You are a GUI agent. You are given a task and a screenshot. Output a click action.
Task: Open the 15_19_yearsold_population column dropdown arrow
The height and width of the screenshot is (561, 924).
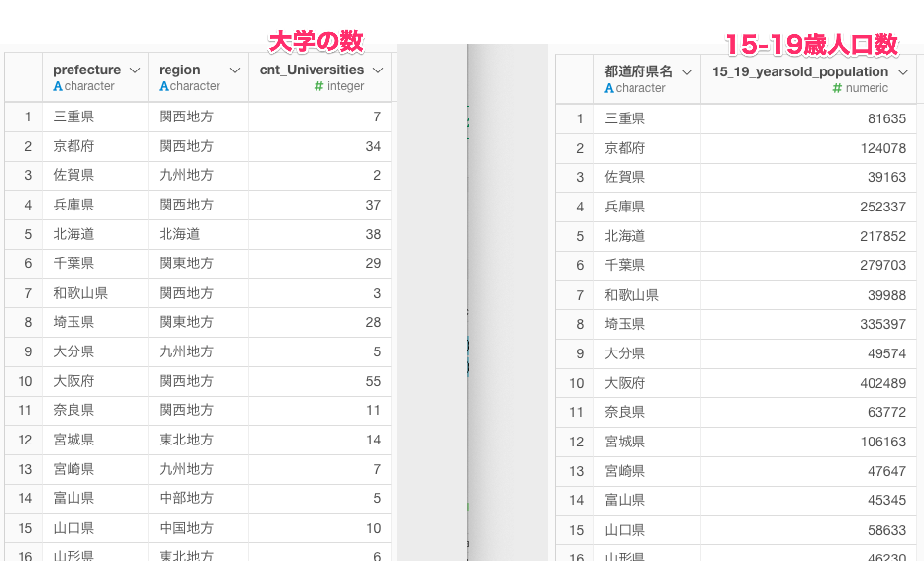(x=903, y=72)
